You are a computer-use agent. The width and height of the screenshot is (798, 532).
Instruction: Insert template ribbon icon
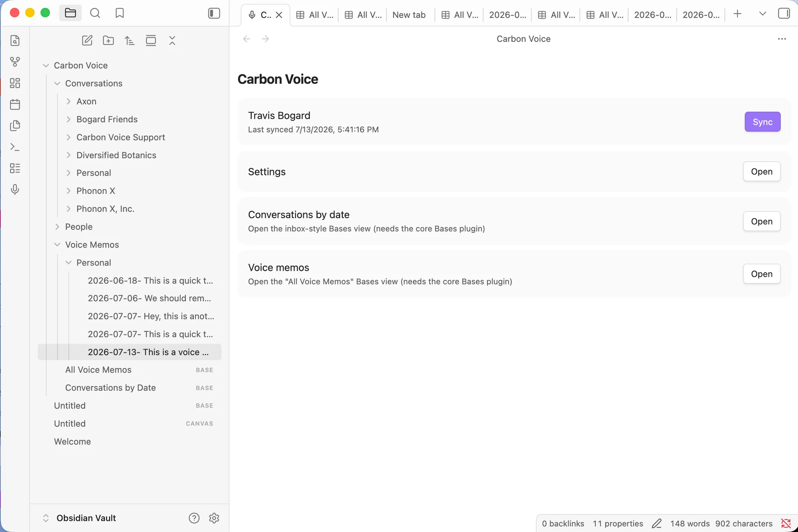(15, 125)
